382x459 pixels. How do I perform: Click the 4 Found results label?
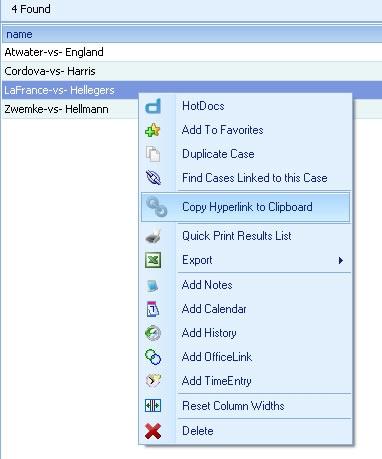click(31, 9)
